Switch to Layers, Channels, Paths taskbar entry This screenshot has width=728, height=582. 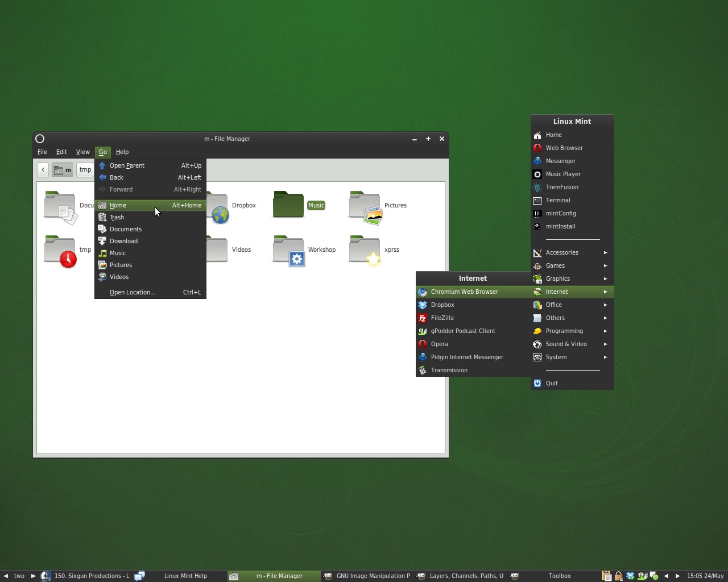pyautogui.click(x=460, y=576)
